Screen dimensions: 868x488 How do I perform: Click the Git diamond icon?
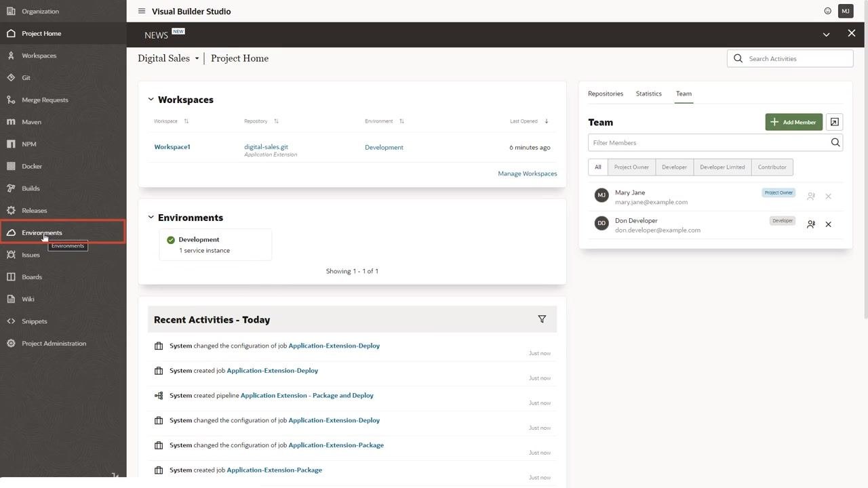click(11, 78)
